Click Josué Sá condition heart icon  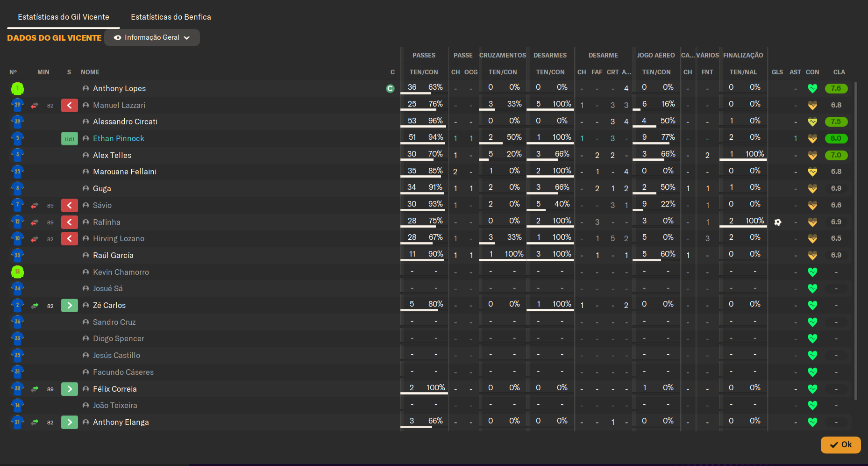click(812, 288)
